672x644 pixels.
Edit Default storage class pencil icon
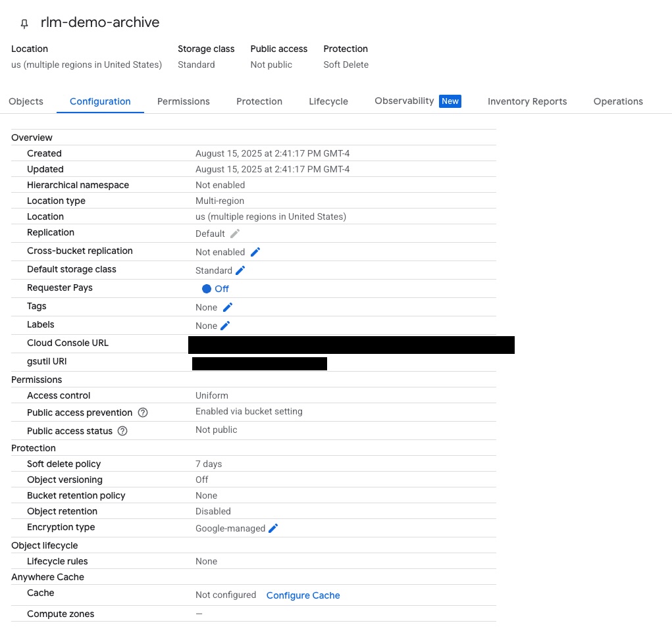[240, 270]
